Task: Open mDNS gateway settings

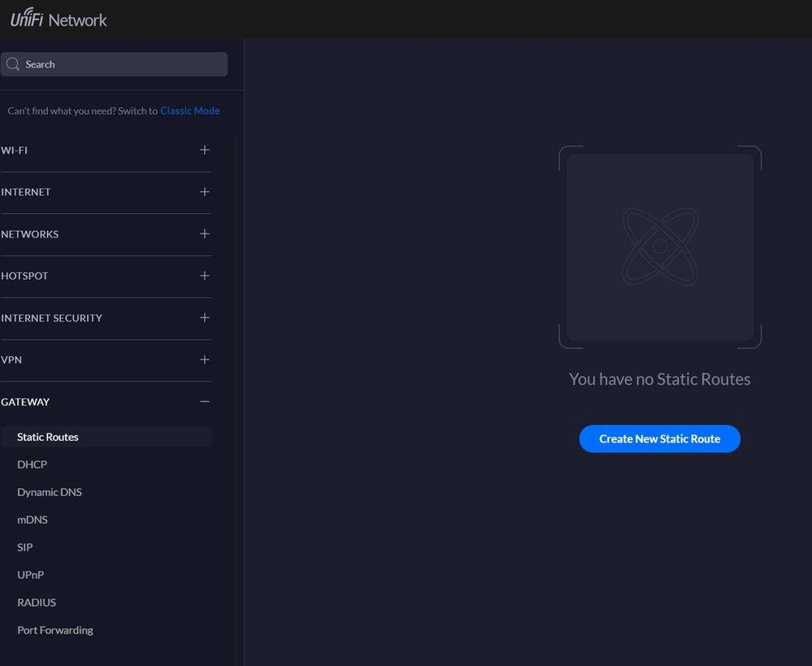Action: (33, 520)
